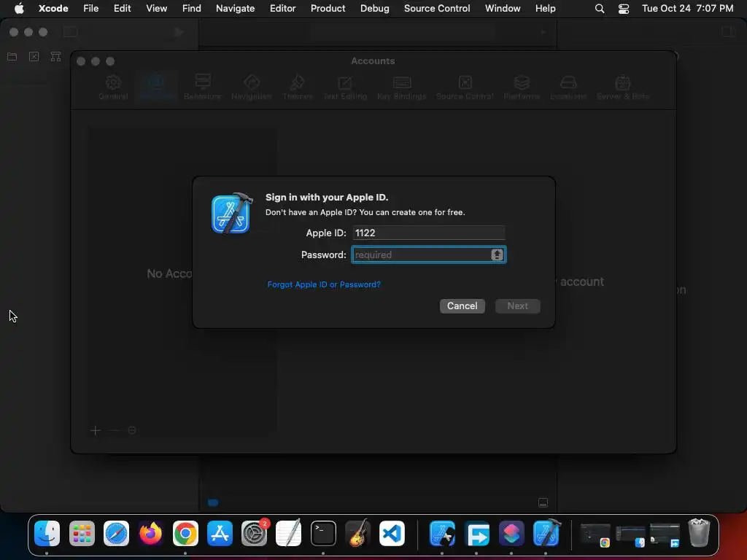The height and width of the screenshot is (560, 747).
Task: Click the password autofill icon in Password field
Action: click(497, 254)
